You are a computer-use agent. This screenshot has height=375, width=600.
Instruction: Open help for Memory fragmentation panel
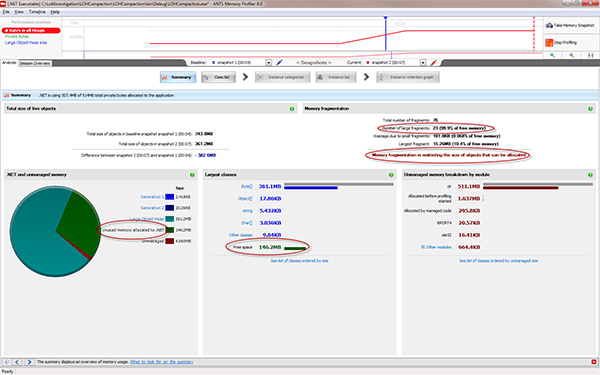[x=590, y=109]
